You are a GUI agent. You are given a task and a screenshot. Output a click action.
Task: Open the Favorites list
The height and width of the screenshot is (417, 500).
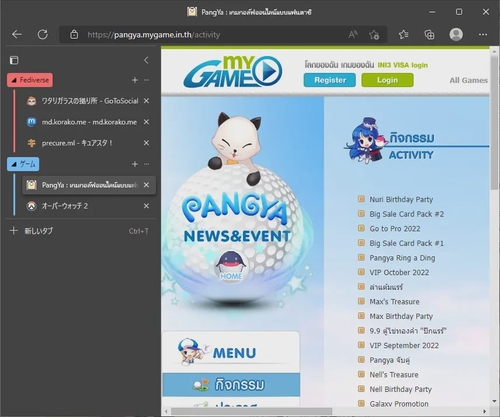(x=404, y=34)
